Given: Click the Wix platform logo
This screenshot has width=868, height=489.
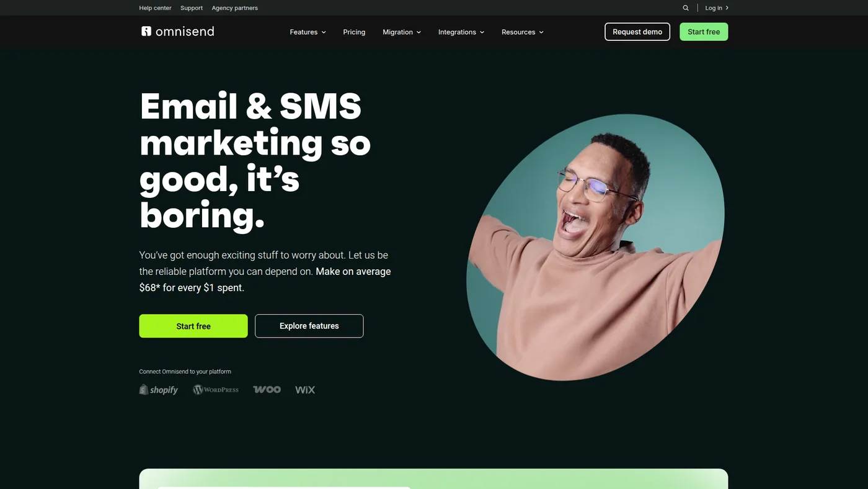Looking at the screenshot, I should (x=305, y=390).
